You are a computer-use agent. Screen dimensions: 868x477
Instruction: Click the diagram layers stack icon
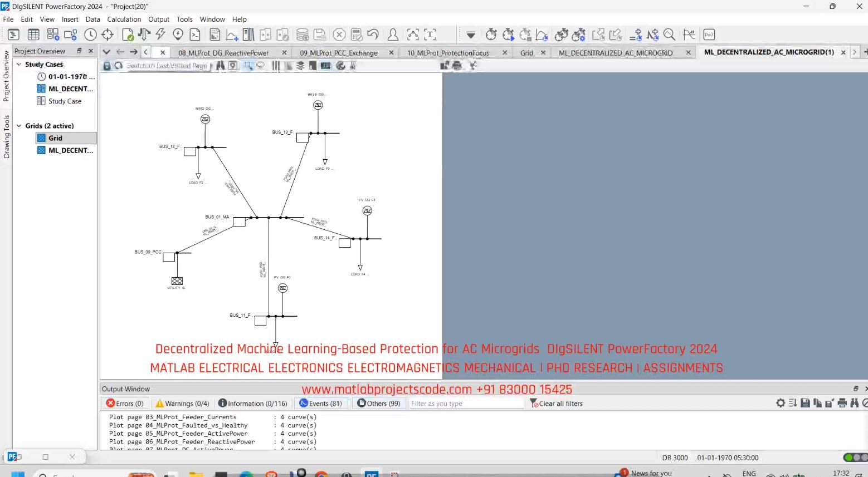pos(300,66)
